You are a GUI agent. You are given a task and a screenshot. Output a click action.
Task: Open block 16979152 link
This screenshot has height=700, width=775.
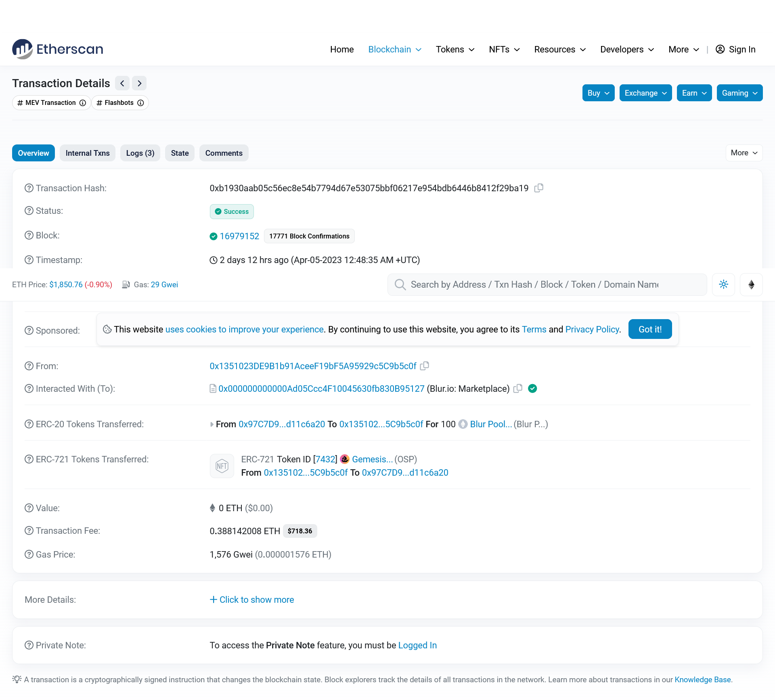(x=239, y=236)
